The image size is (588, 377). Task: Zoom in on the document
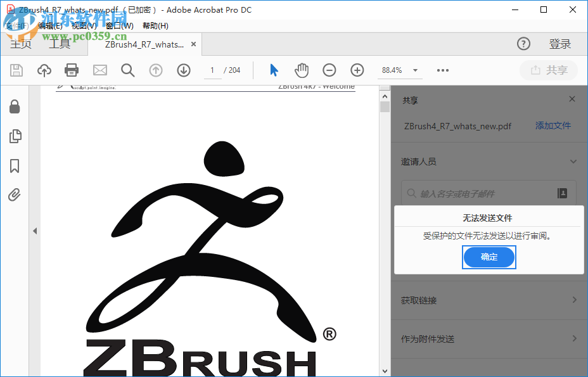tap(357, 70)
